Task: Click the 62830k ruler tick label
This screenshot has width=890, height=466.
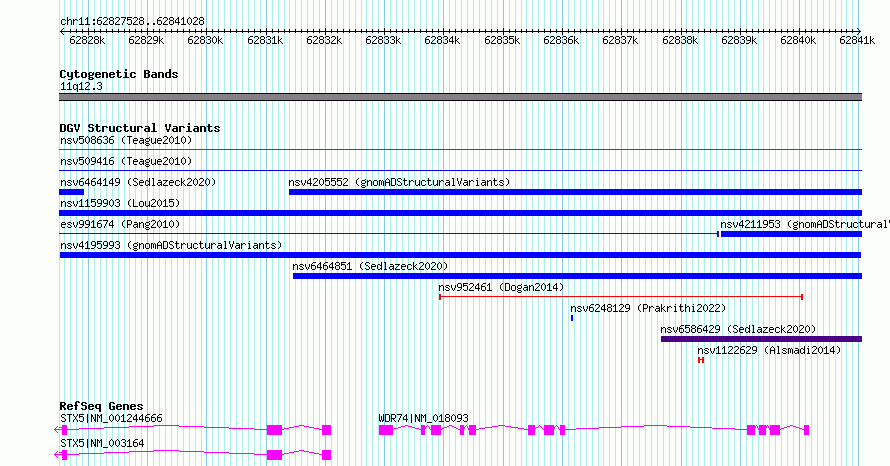Action: 205,40
